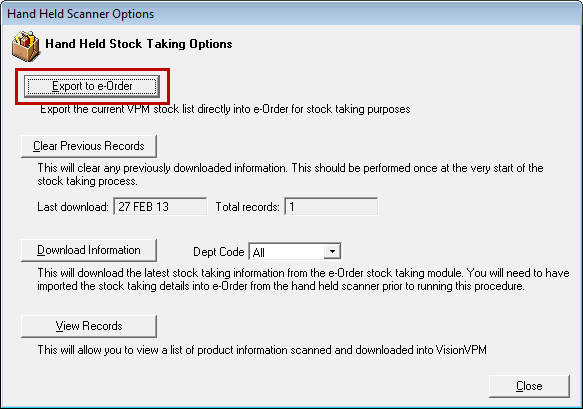Viewport: 583px width, 409px height.
Task: Click the clear previously downloaded information text
Action: coord(290,168)
